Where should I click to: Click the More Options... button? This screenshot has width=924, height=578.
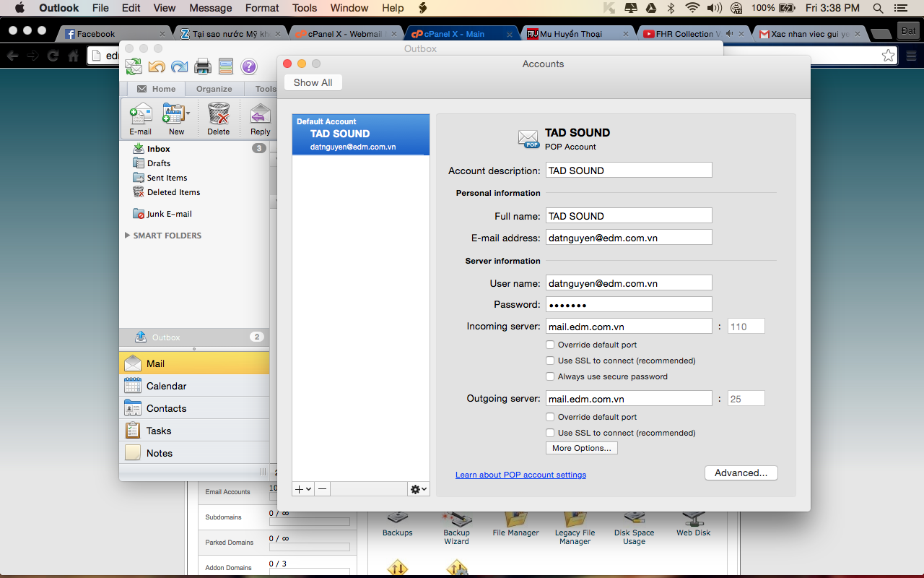pos(581,448)
